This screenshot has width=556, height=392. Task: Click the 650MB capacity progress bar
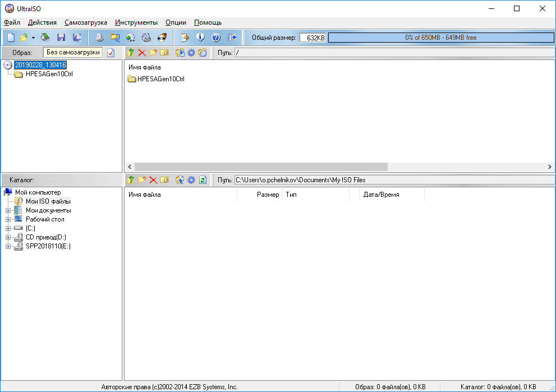(x=440, y=38)
